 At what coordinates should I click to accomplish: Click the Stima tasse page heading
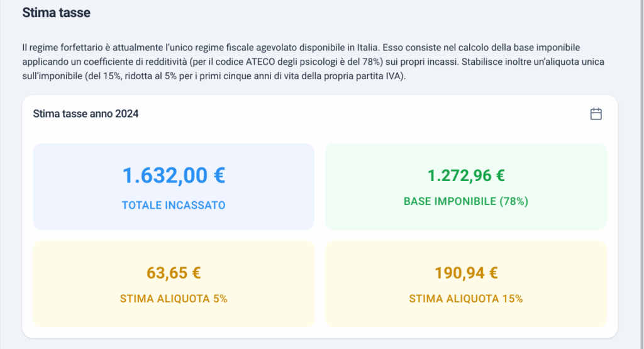pyautogui.click(x=56, y=13)
